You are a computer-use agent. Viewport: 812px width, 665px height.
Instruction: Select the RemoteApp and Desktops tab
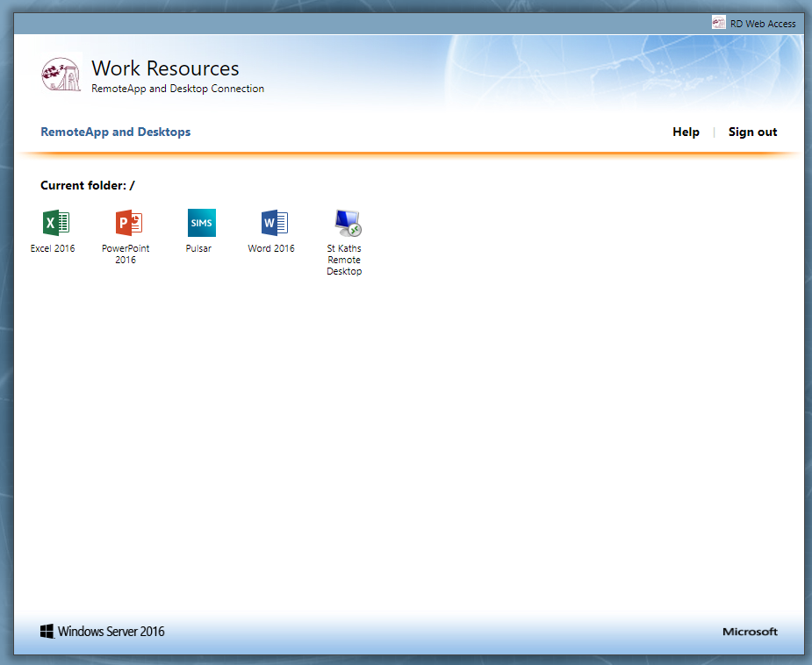(x=116, y=132)
